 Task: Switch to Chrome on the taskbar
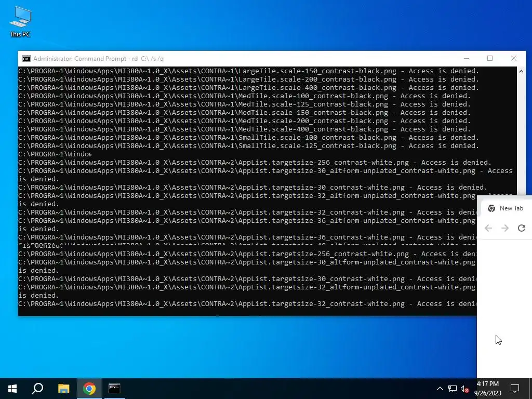(x=89, y=389)
